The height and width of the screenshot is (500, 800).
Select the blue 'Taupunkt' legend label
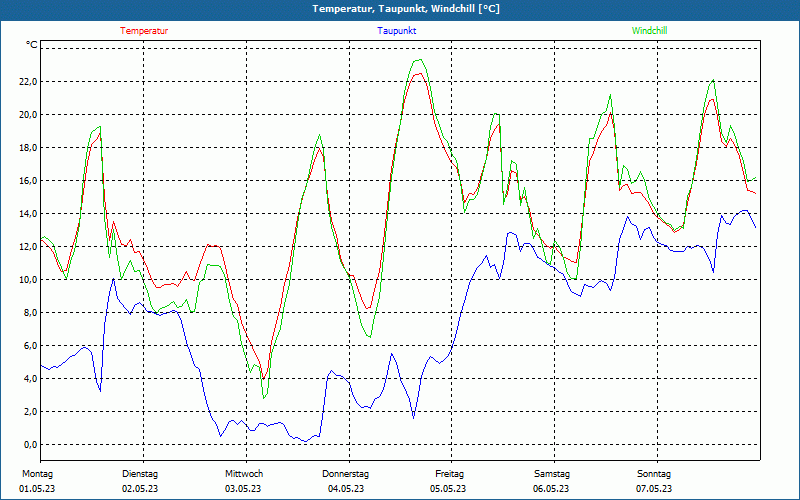click(397, 31)
